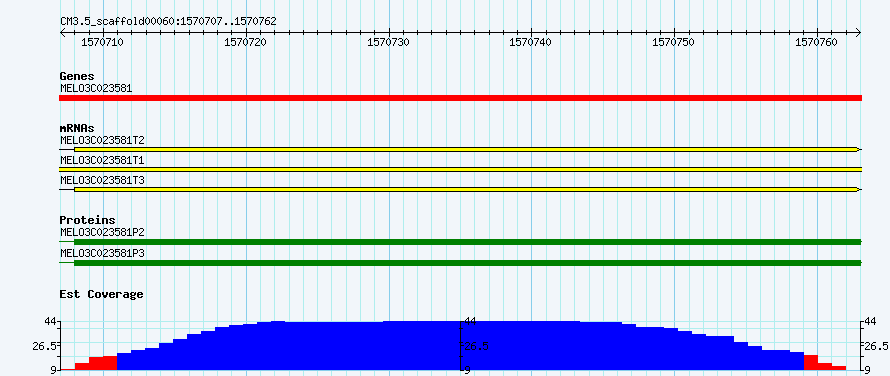
Task: Open the MELO3C023581 gene label
Action: 96,88
